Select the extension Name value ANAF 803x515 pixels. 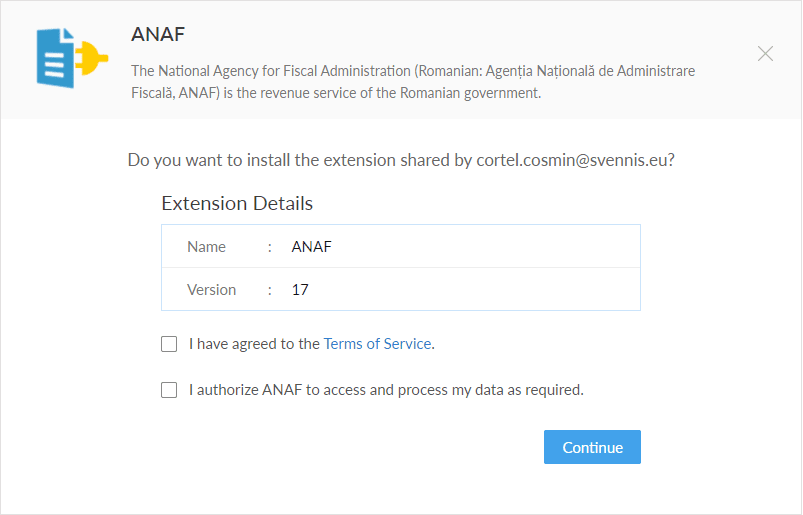click(x=311, y=247)
